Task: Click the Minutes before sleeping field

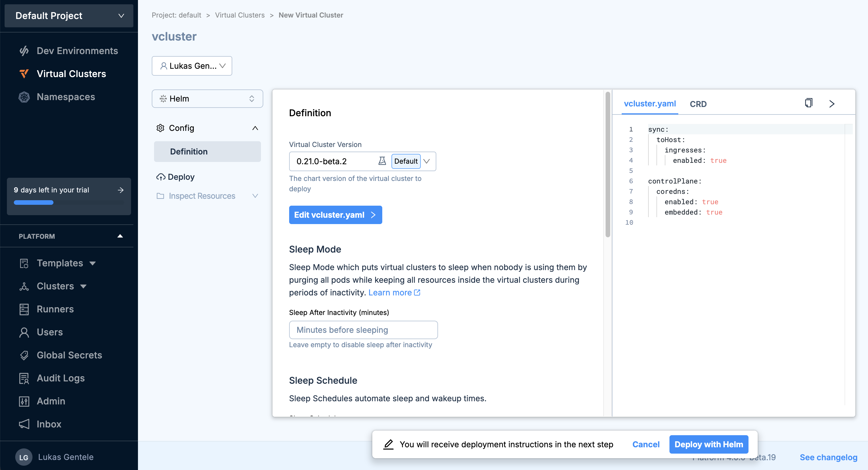Action: [363, 330]
